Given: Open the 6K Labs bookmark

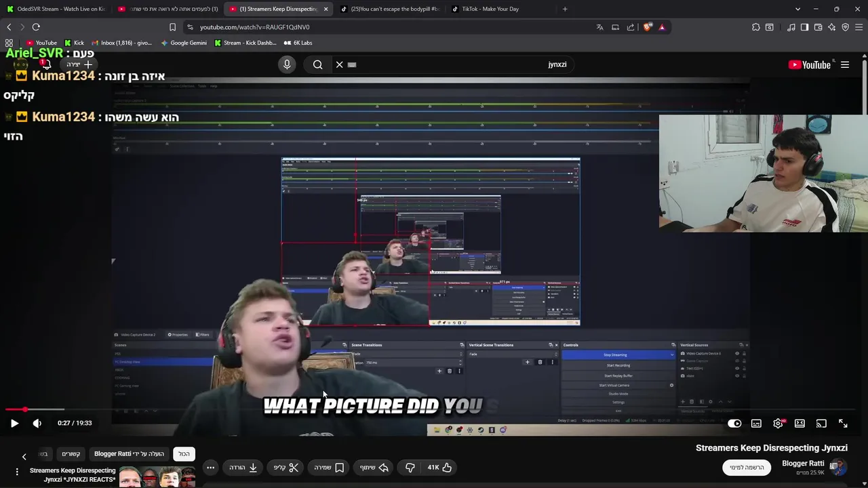Looking at the screenshot, I should coord(298,43).
